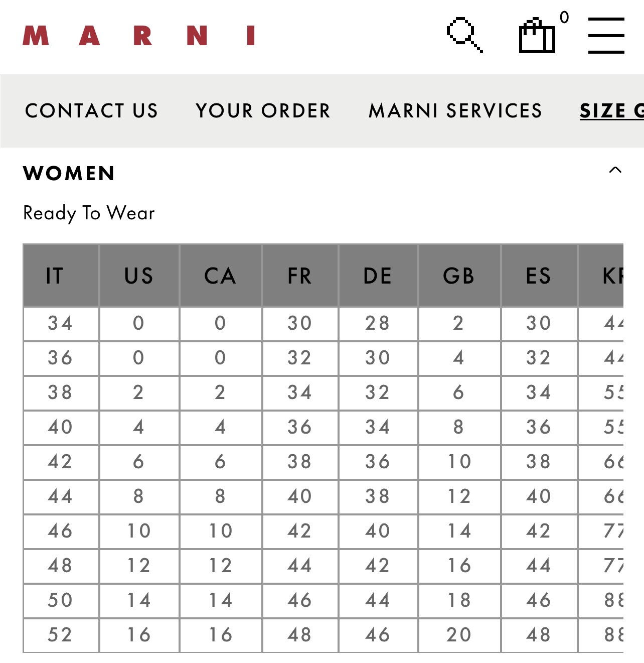Screen dimensions: 644x663
Task: Open the search magnifier icon
Action: click(x=465, y=35)
